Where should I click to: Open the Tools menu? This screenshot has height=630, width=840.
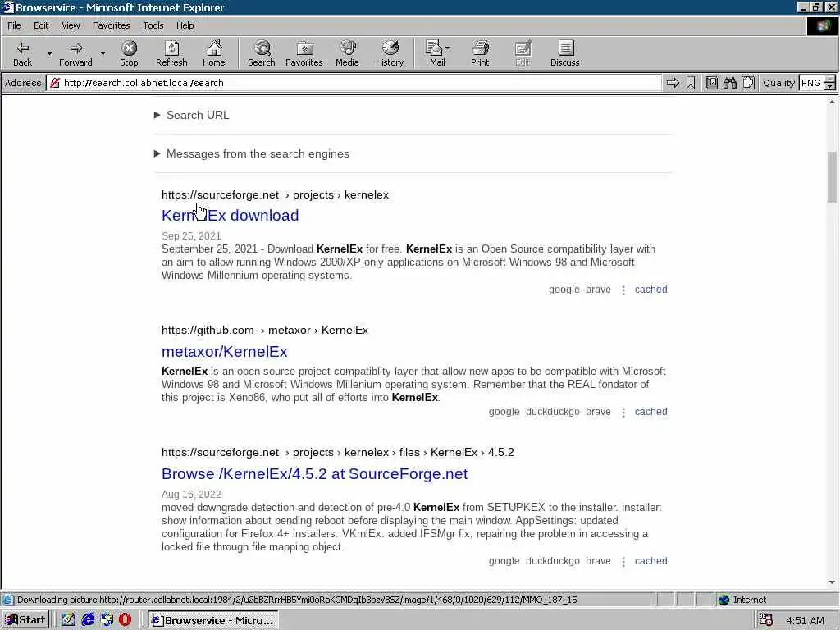tap(153, 25)
